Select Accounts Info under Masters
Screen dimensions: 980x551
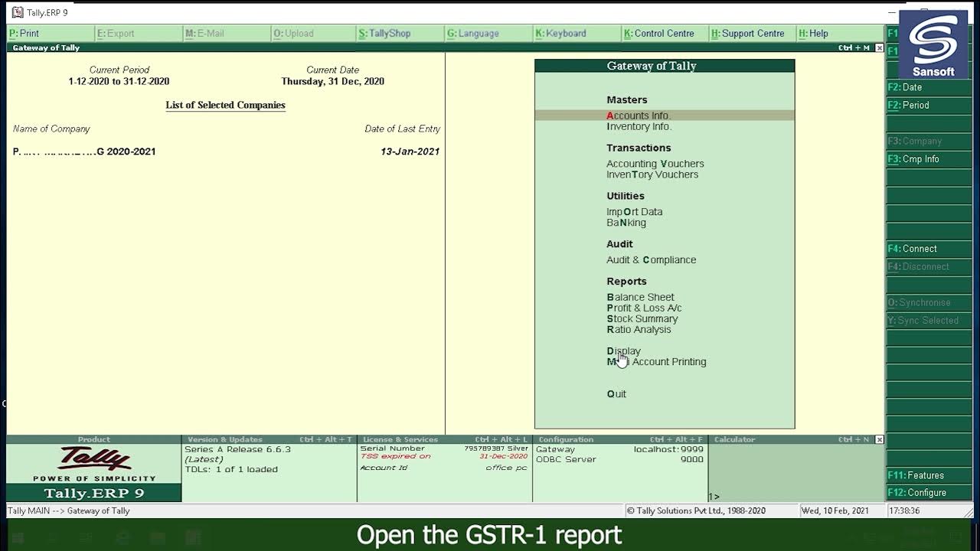[x=665, y=116]
